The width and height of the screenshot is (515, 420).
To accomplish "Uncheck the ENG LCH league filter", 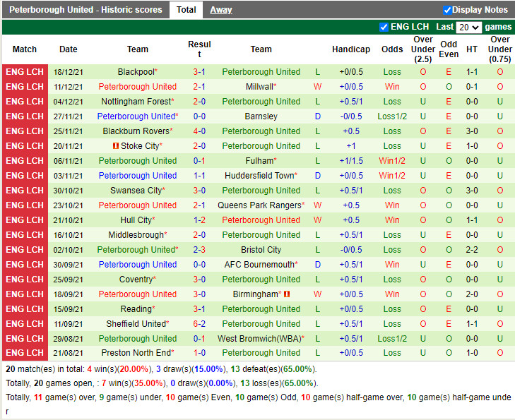I will click(x=384, y=27).
